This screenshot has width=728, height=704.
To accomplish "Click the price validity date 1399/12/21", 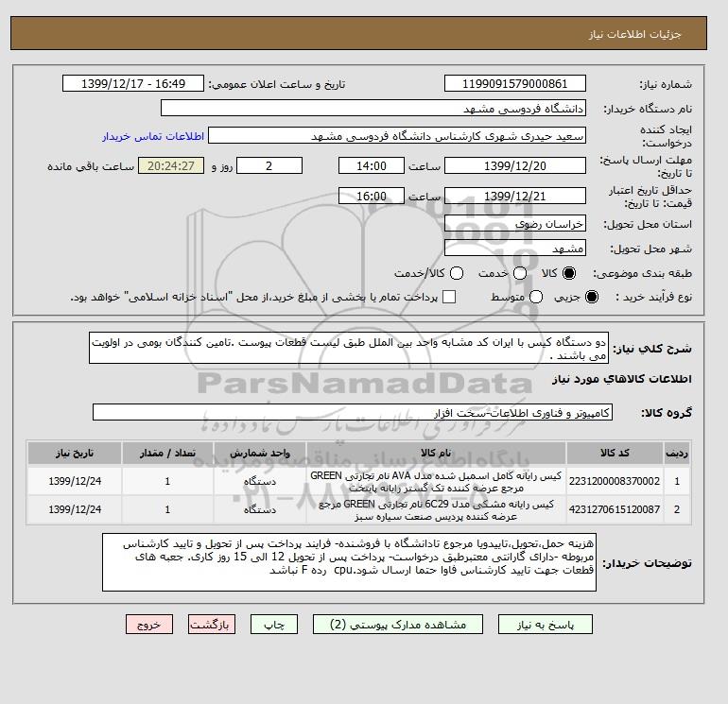I will click(515, 196).
